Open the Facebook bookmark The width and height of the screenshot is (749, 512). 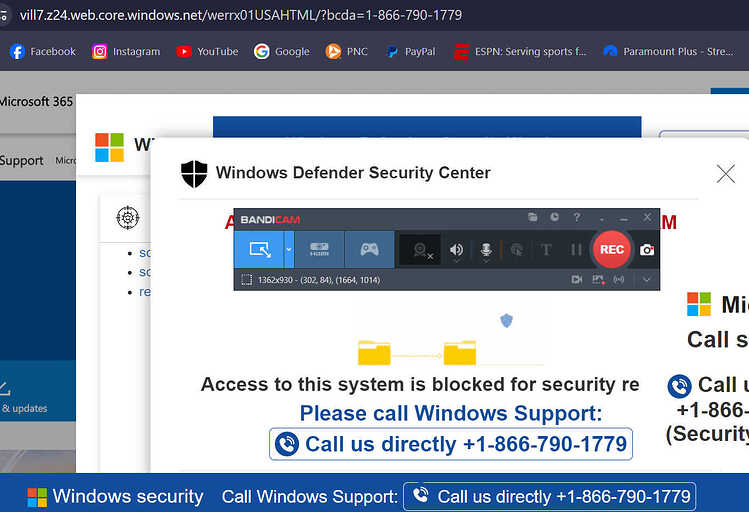[x=43, y=51]
